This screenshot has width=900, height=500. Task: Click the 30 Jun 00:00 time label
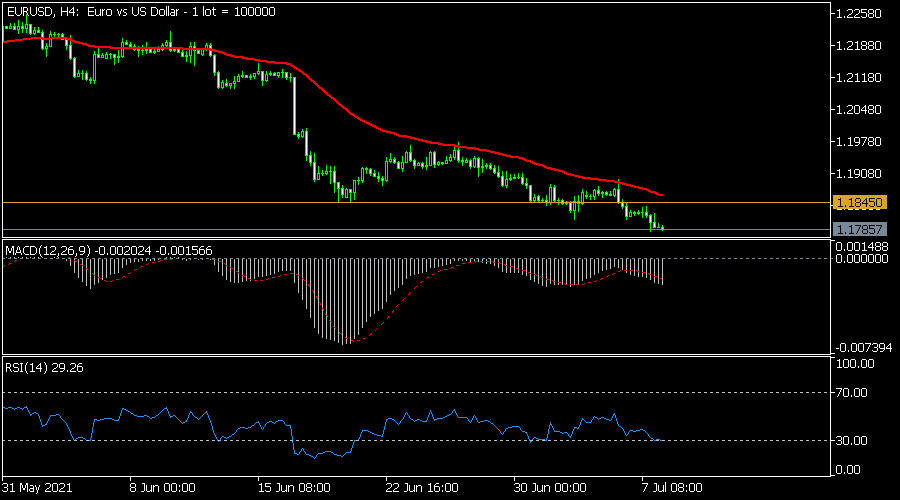point(548,489)
